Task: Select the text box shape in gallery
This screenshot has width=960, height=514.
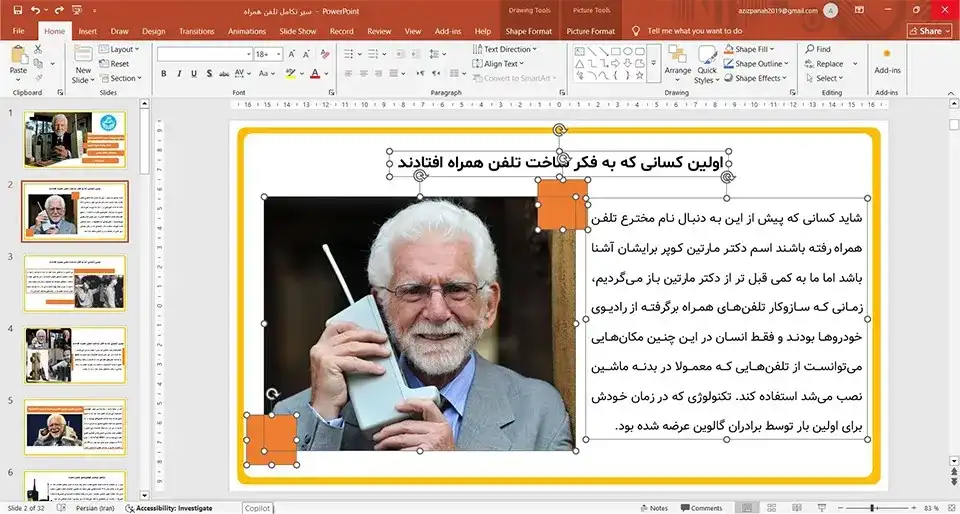Action: (x=579, y=52)
